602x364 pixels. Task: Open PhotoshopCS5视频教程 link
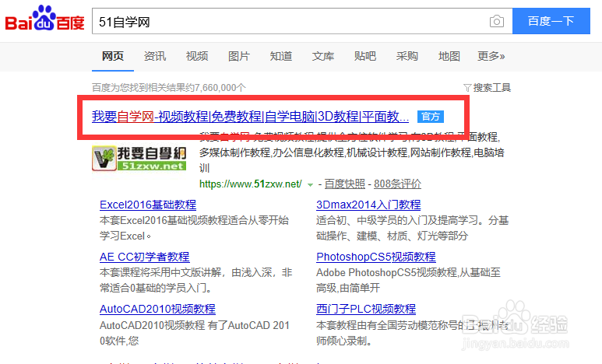pyautogui.click(x=376, y=257)
